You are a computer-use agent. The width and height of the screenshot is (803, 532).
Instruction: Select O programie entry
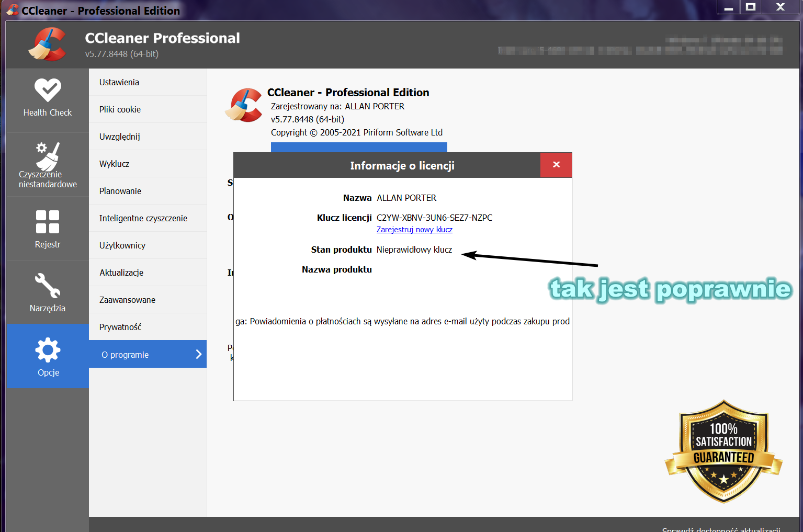[x=148, y=354]
